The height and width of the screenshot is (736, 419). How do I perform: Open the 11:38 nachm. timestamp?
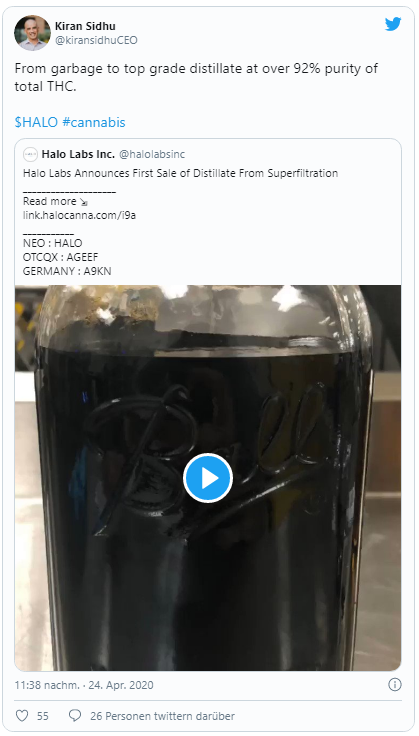[x=47, y=685]
